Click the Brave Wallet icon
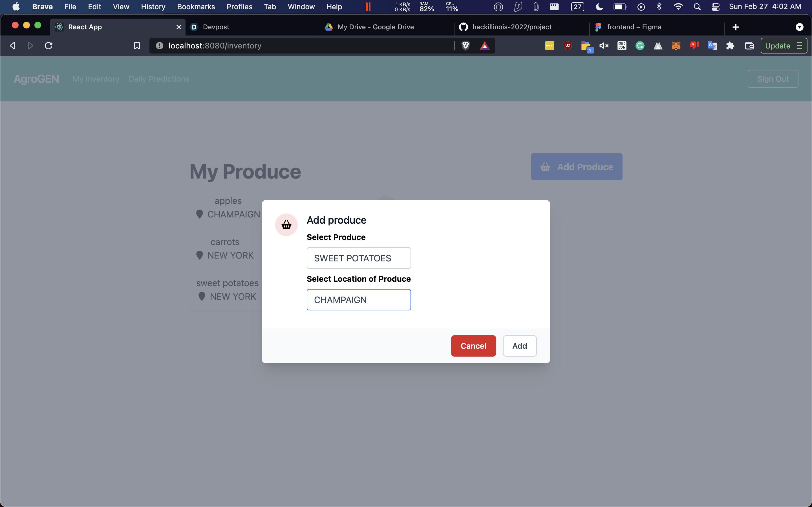The image size is (812, 507). [x=749, y=46]
